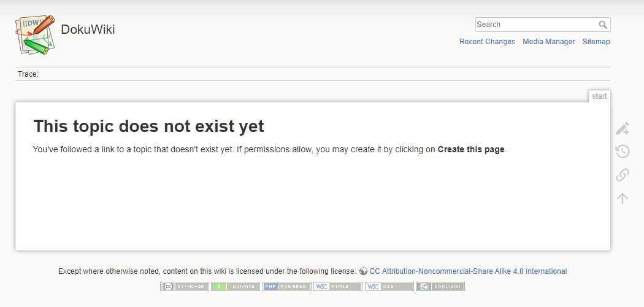
Task: Open the DokuWiki site title link
Action: click(88, 29)
